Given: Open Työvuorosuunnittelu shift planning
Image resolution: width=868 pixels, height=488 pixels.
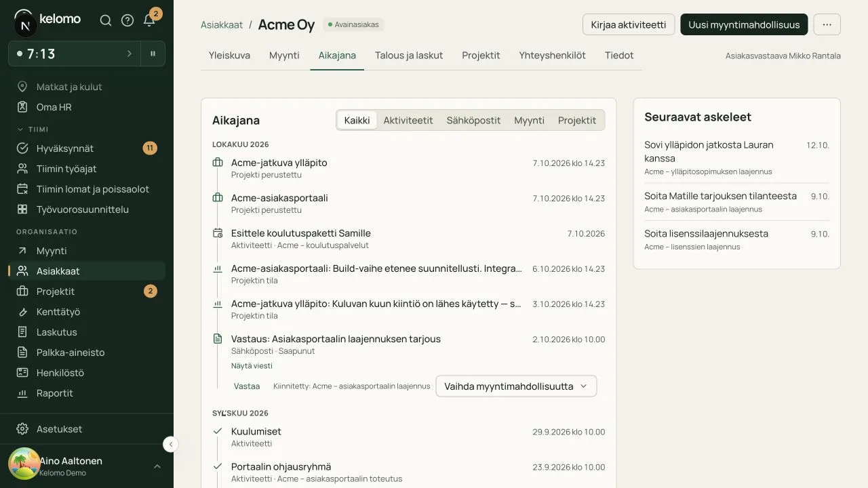Looking at the screenshot, I should point(87,209).
